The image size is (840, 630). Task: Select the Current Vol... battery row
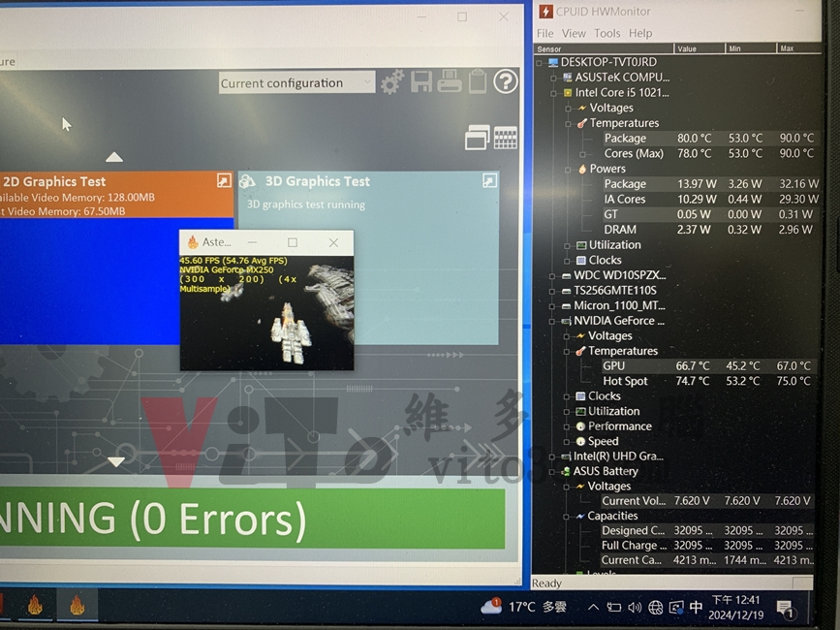coord(707,501)
